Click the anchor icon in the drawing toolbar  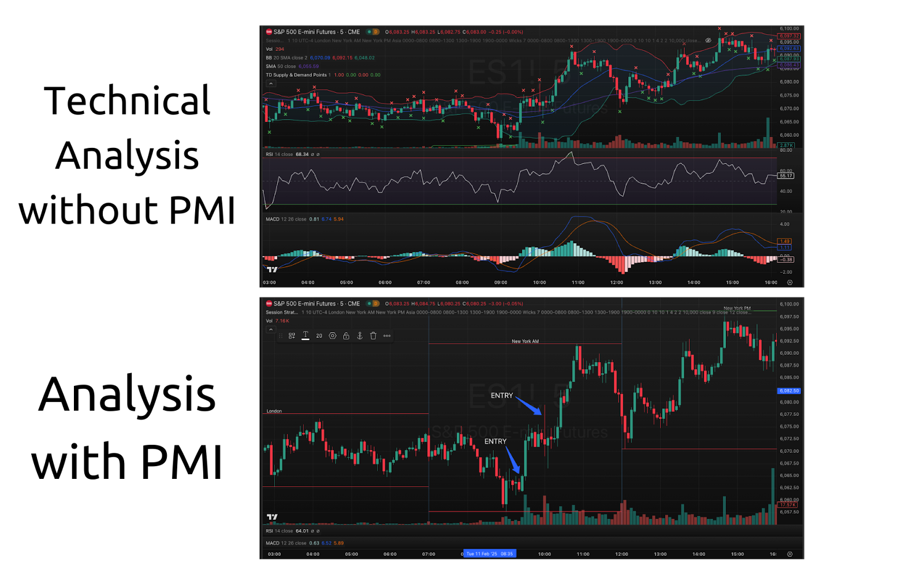[x=360, y=336]
